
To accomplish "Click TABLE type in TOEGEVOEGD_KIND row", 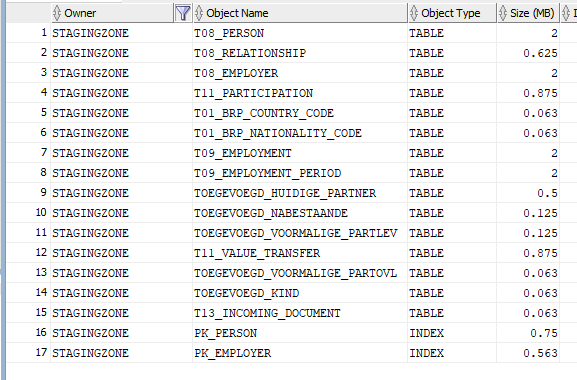I will (452, 293).
